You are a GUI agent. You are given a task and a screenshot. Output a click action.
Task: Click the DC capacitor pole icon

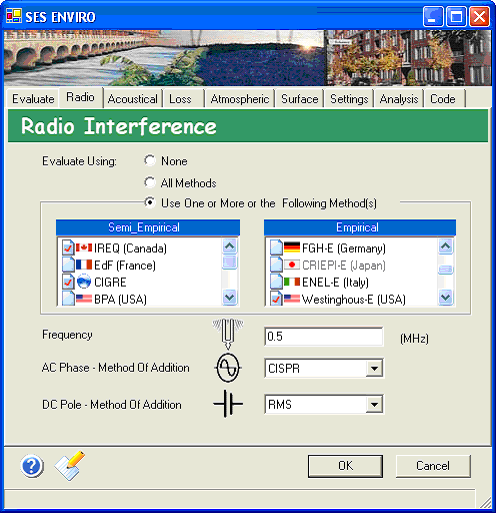[228, 404]
